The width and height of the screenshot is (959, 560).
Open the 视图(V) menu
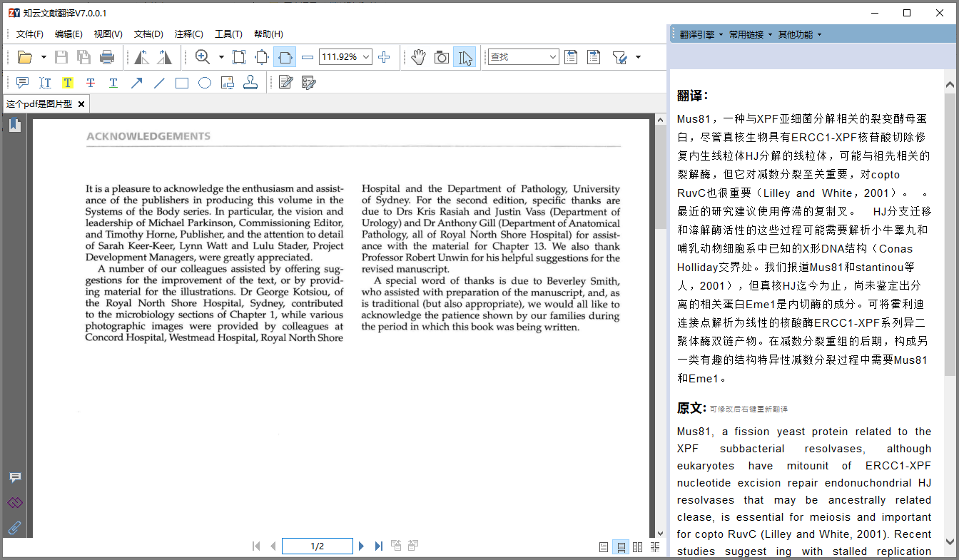click(108, 34)
